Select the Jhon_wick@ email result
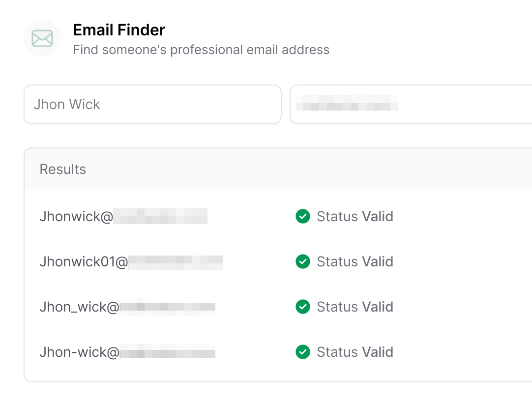Image resolution: width=532 pixels, height=402 pixels. pyautogui.click(x=127, y=307)
